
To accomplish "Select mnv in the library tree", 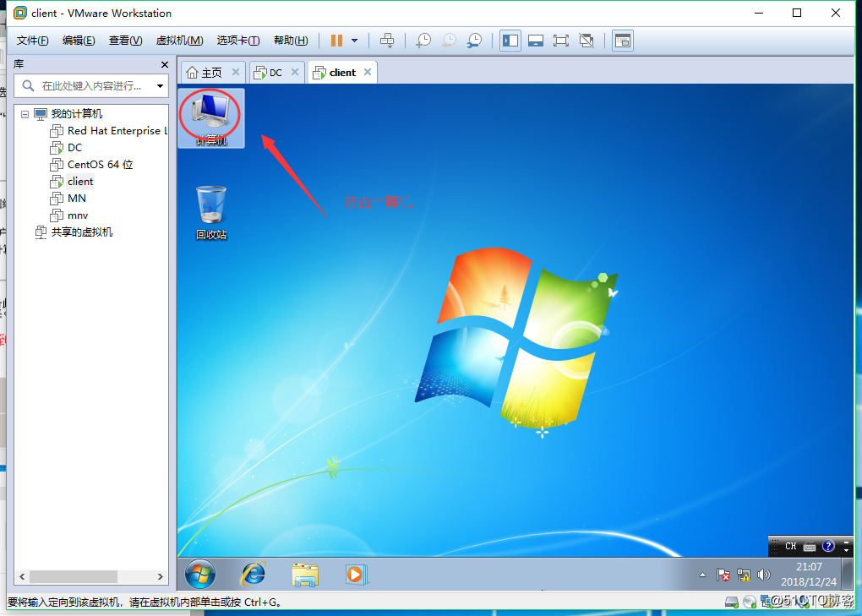I will [x=69, y=215].
